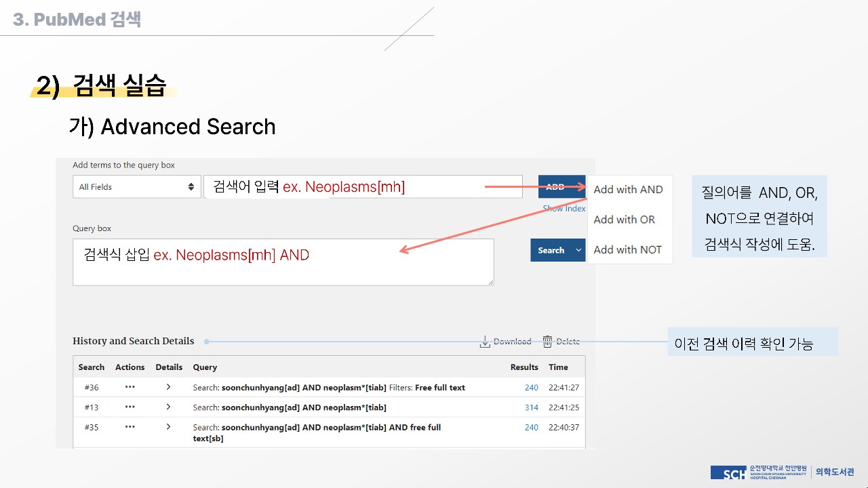Screen dimensions: 868x488
Task: Select search number #36 cell
Action: pyautogui.click(x=92, y=388)
